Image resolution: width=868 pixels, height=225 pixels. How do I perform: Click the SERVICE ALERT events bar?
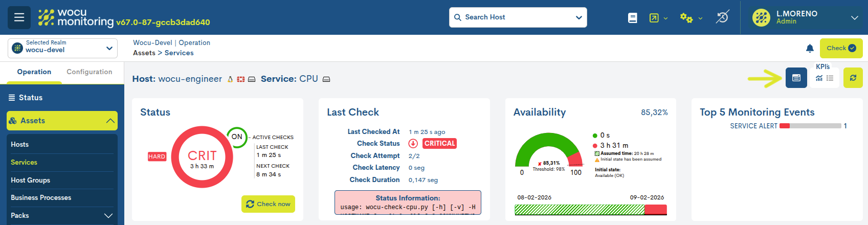coord(810,126)
